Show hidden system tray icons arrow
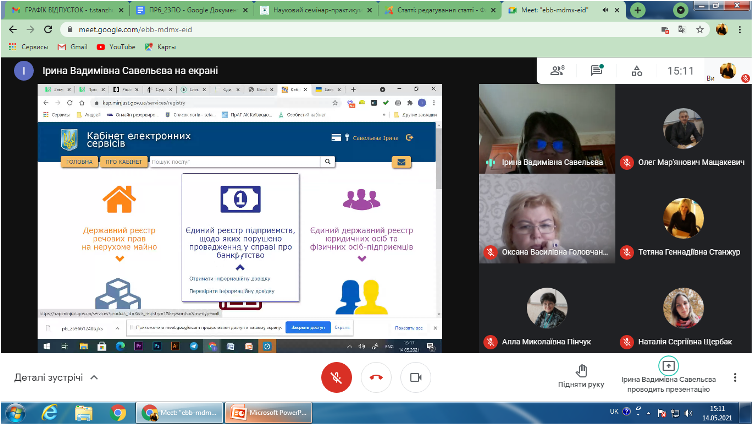 coord(648,413)
